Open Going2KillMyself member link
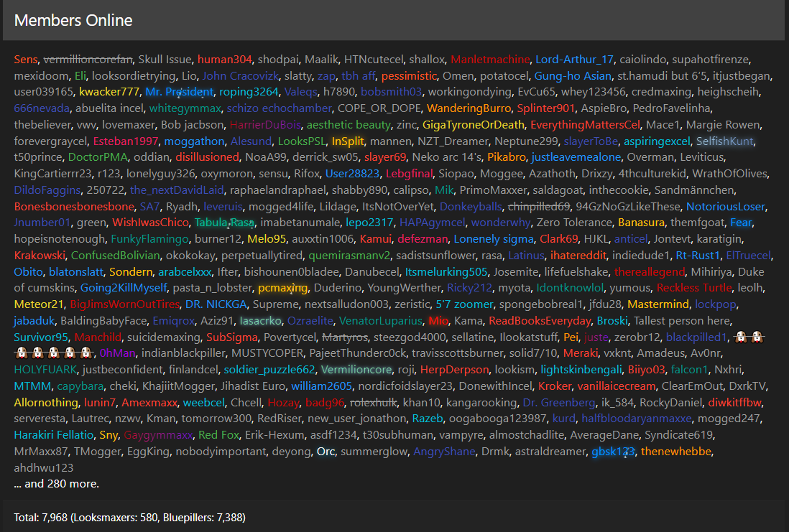 pos(124,288)
